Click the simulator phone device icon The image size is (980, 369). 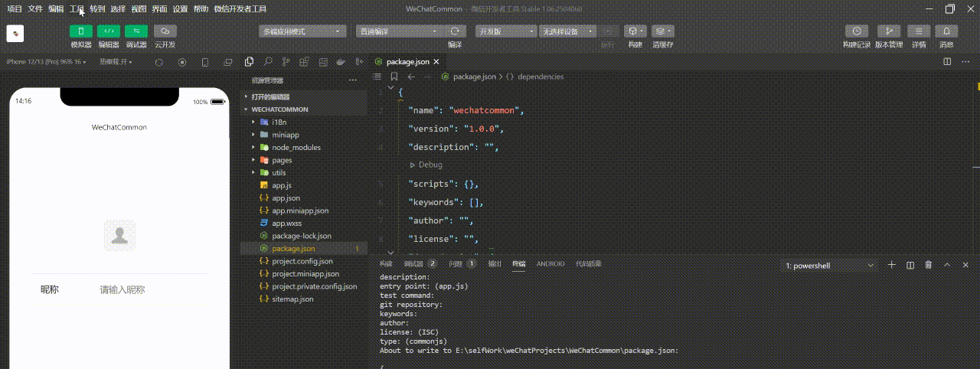pyautogui.click(x=205, y=62)
